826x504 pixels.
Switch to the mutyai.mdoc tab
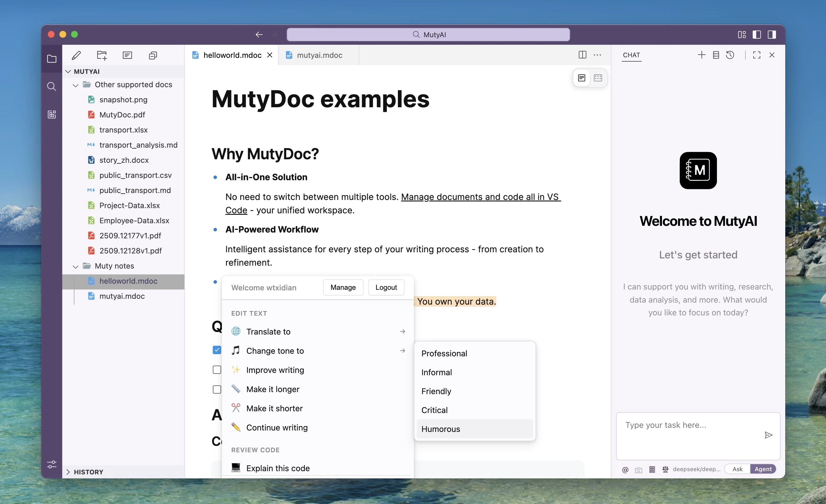[319, 55]
